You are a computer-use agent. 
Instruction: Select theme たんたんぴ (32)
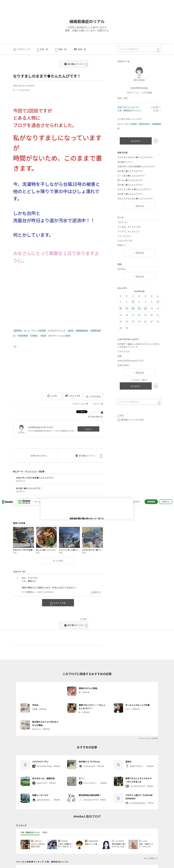125,240
